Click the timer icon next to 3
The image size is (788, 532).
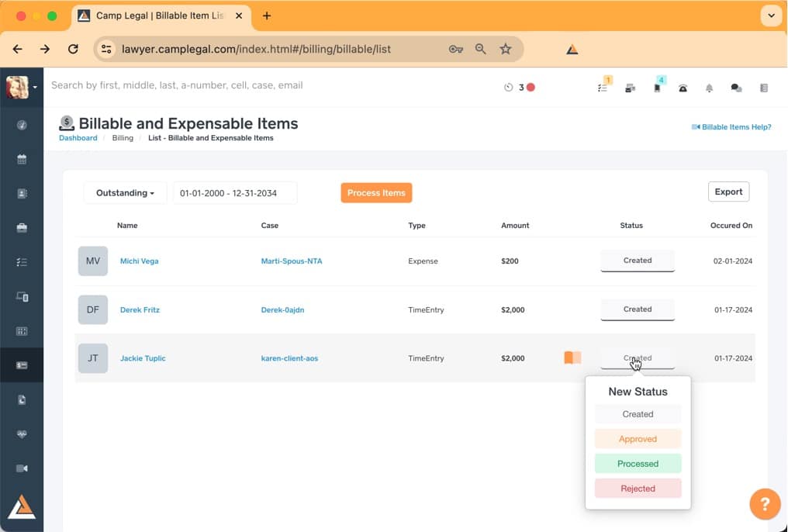coord(509,88)
